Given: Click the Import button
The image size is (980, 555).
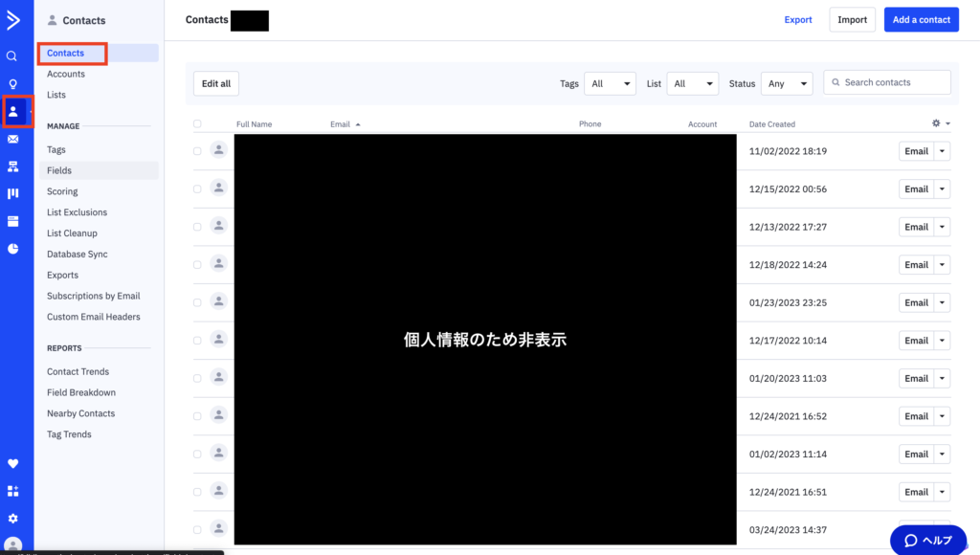Looking at the screenshot, I should click(853, 20).
